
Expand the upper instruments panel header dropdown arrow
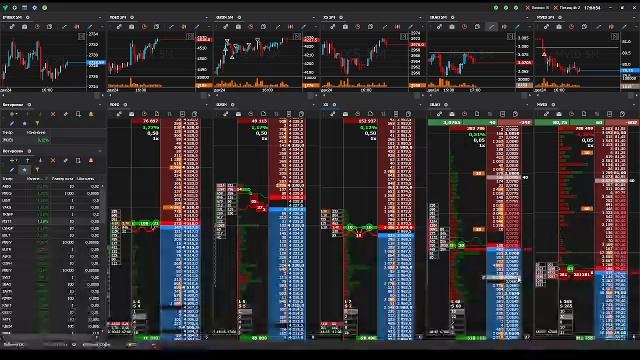(x=100, y=105)
